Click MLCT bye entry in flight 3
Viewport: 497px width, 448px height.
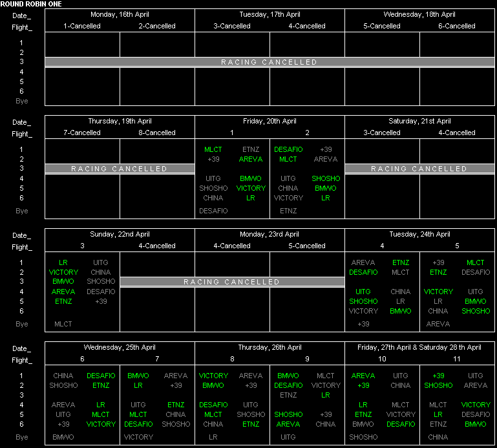pyautogui.click(x=63, y=324)
